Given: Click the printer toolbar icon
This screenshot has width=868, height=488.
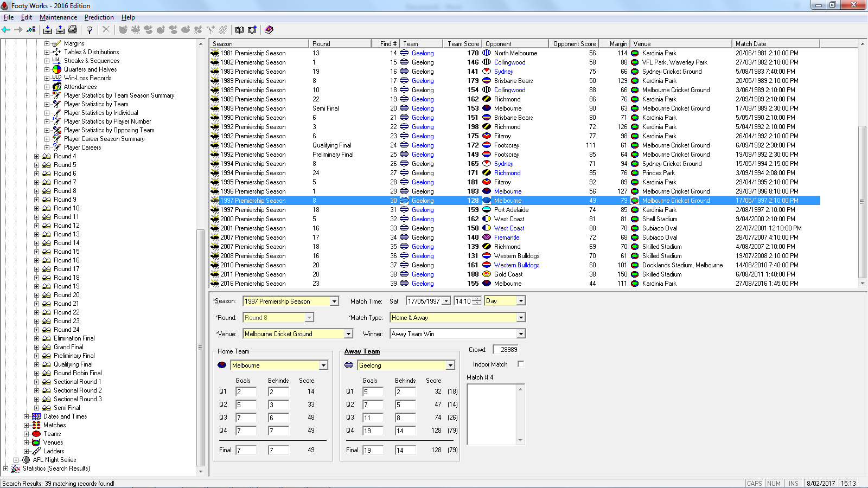Looking at the screenshot, I should click(x=73, y=30).
